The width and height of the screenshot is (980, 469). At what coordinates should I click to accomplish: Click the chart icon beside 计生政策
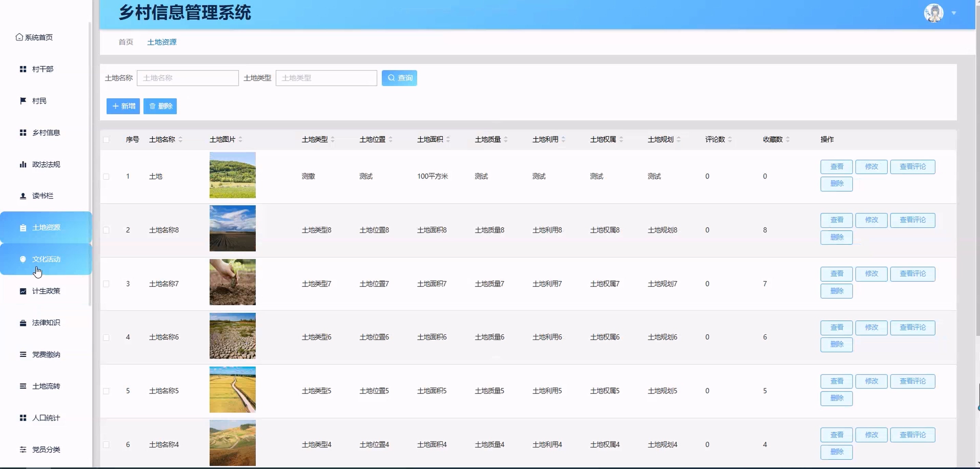pyautogui.click(x=23, y=291)
